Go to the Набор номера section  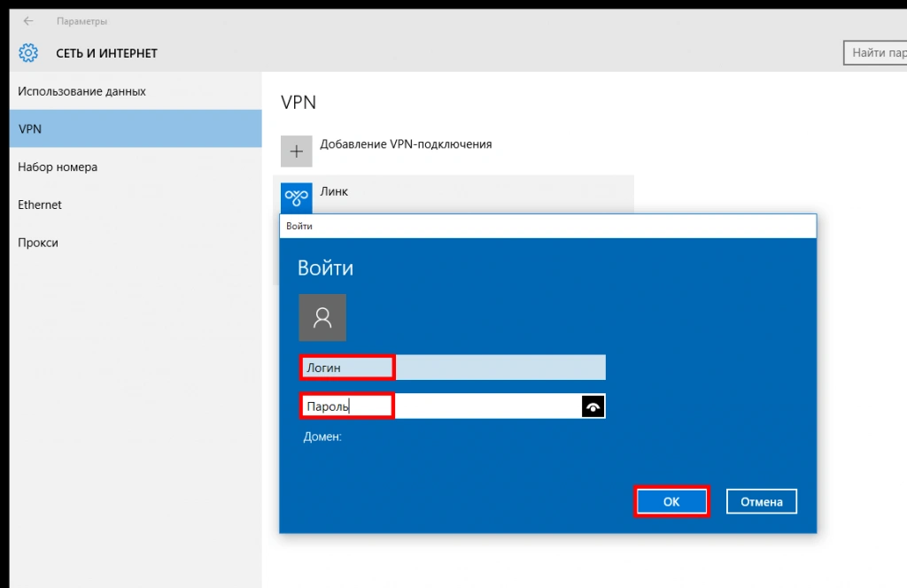[x=58, y=167]
